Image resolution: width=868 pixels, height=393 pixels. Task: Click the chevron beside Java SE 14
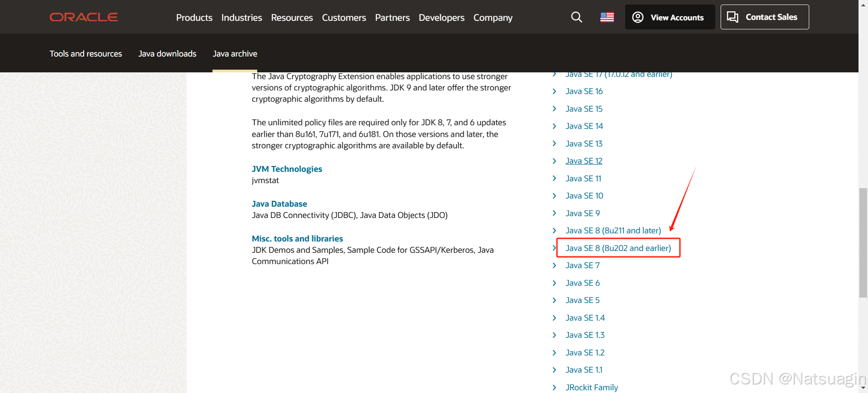554,126
